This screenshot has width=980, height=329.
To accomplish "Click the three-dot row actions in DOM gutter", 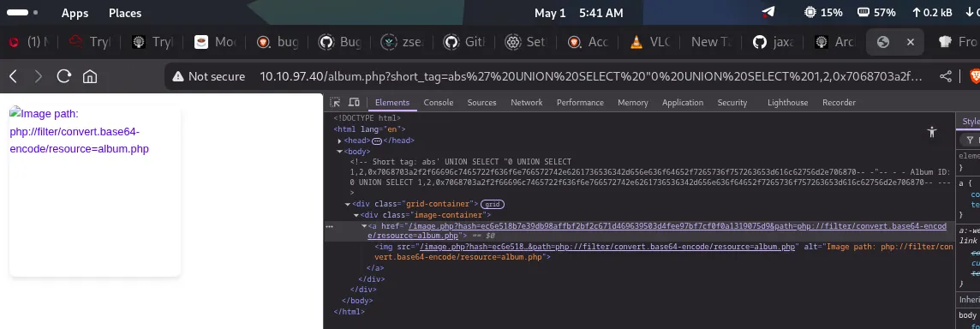I will click(329, 226).
